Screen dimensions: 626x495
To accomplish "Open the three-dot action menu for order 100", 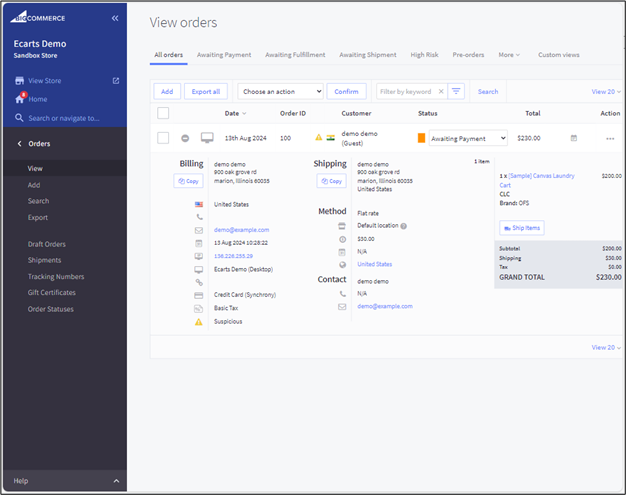I will point(610,139).
